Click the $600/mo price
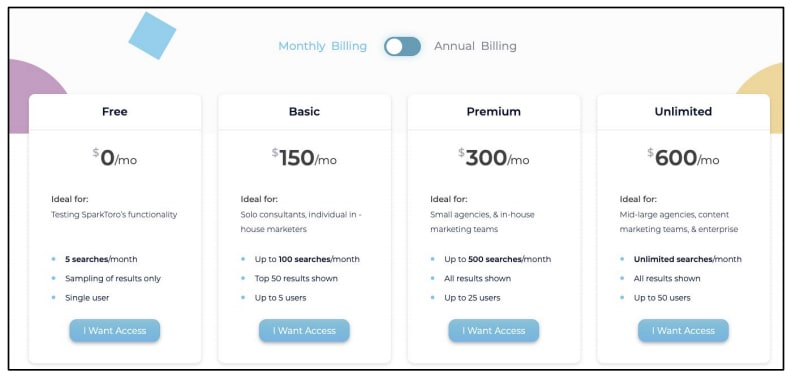 tap(683, 158)
